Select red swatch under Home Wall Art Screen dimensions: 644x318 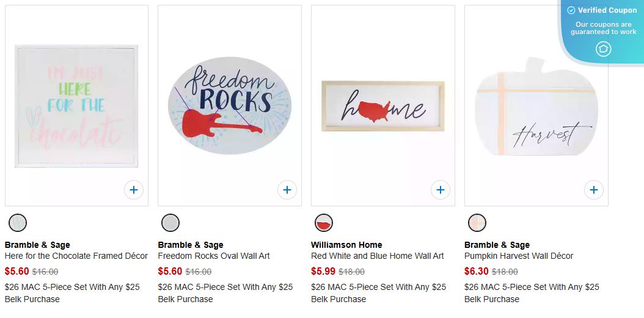pyautogui.click(x=324, y=223)
